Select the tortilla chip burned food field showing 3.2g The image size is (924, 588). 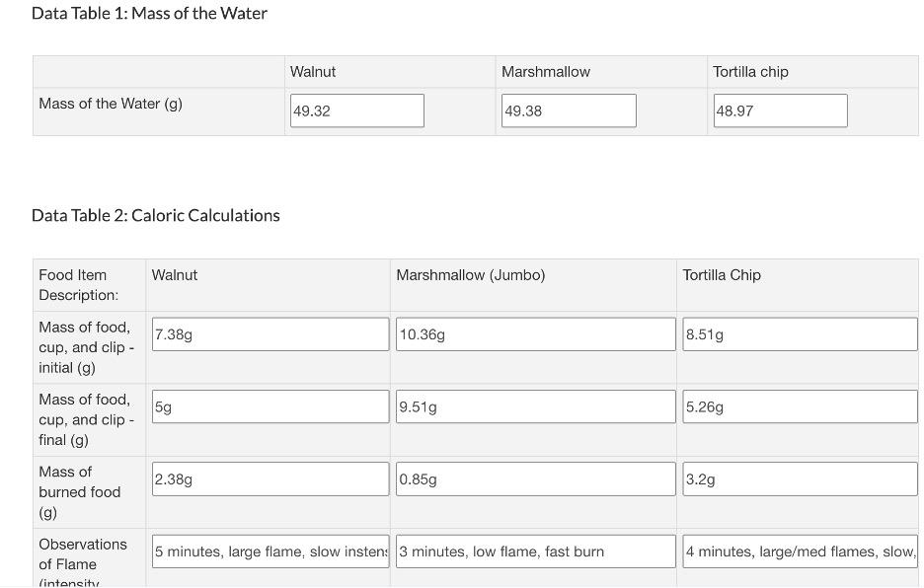pyautogui.click(x=800, y=478)
